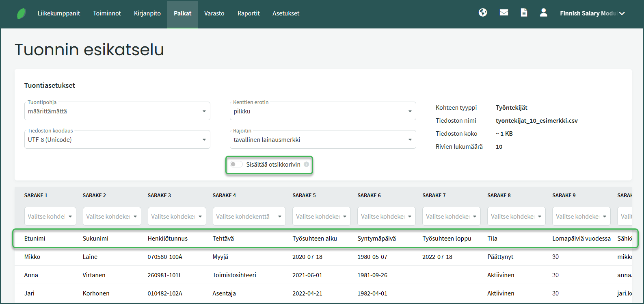Go to Liikekumppanit menu
The width and height of the screenshot is (644, 304).
[59, 13]
